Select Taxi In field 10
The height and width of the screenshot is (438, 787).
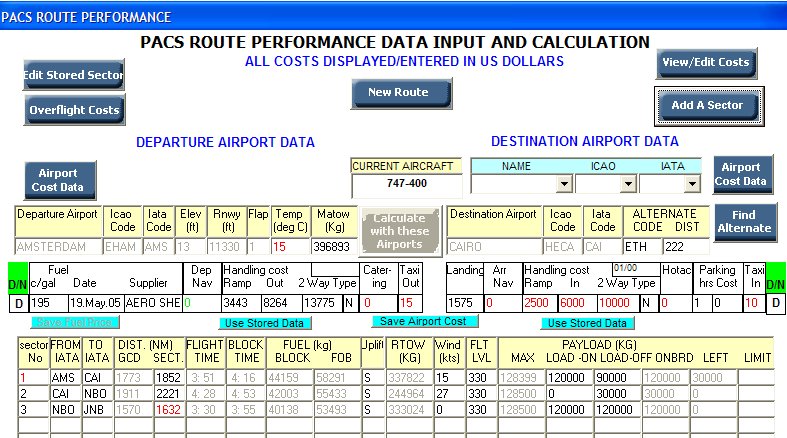coord(754,303)
